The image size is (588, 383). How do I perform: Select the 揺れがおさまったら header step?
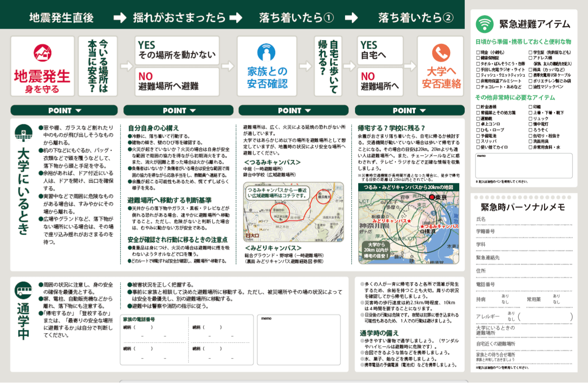[x=179, y=18]
